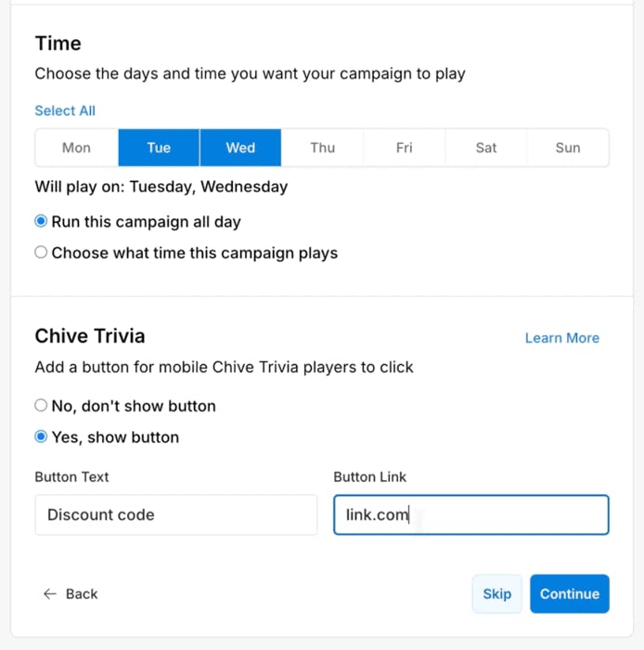Enable Friday for the campaign

404,148
